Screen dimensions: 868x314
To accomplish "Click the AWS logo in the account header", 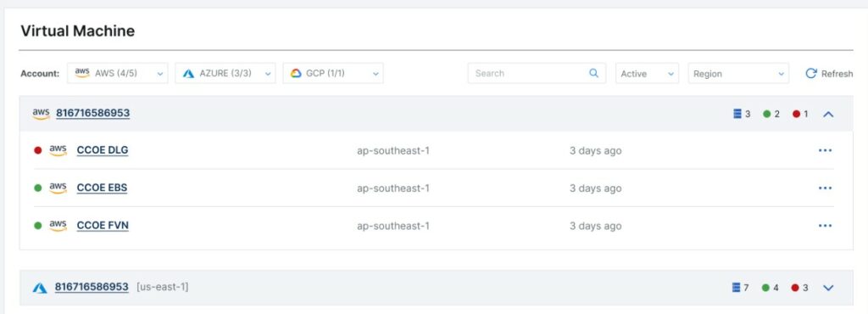I will click(x=41, y=114).
